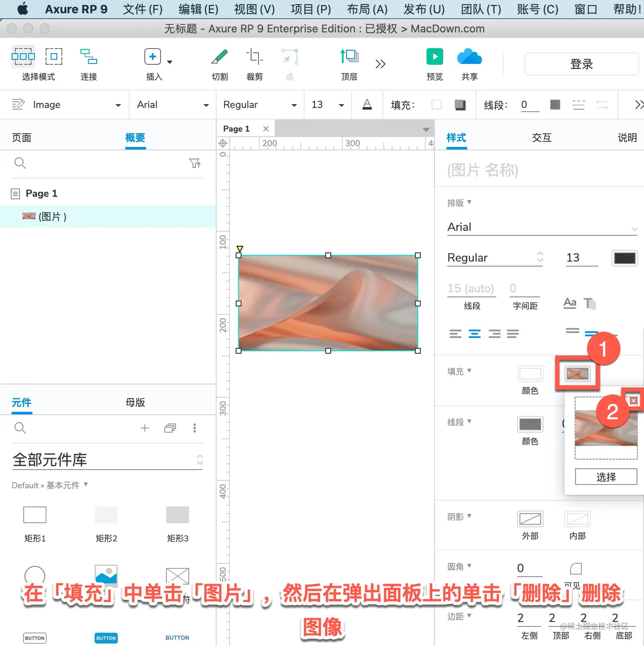644x646 pixels.
Task: Click the text case Aa icon
Action: 569,303
